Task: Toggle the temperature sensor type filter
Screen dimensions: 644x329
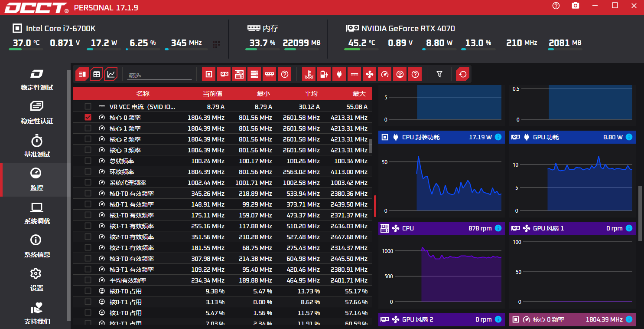Action: coord(309,74)
